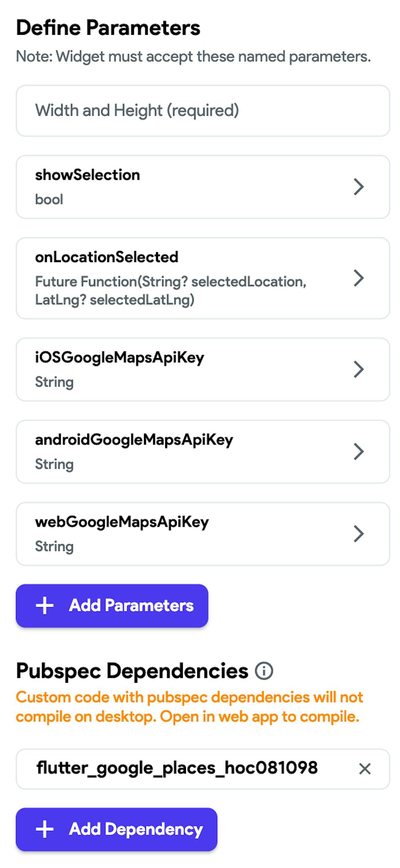
Task: Expand the webGoogleMapsApiKey parameter details
Action: (359, 533)
